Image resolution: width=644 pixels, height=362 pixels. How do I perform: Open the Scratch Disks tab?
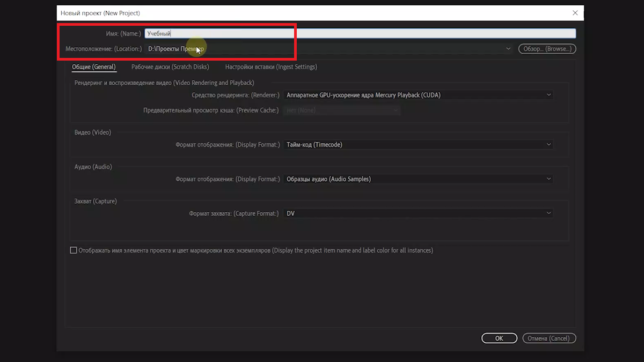(x=170, y=67)
